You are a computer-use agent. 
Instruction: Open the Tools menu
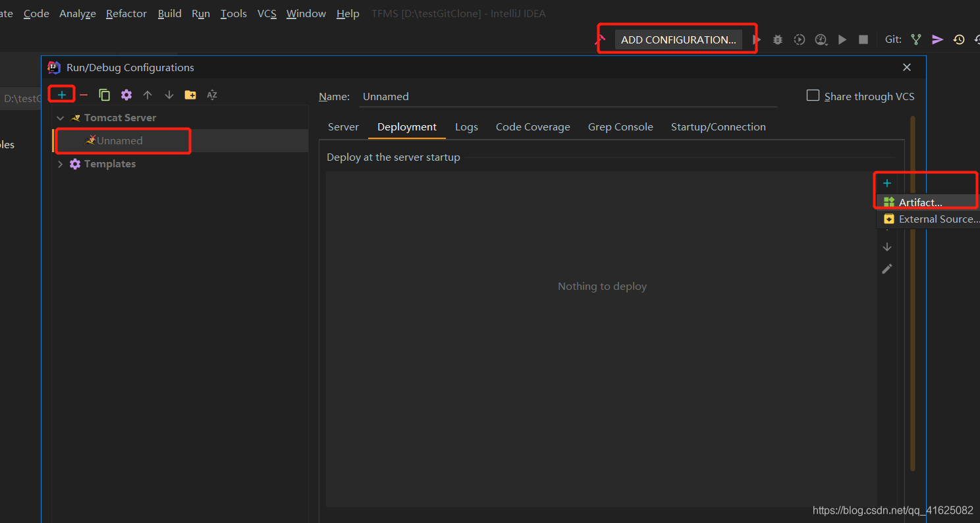click(x=233, y=13)
